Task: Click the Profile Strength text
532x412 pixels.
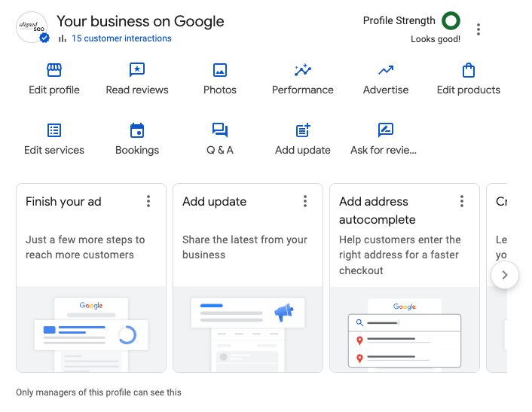Action: tap(399, 20)
